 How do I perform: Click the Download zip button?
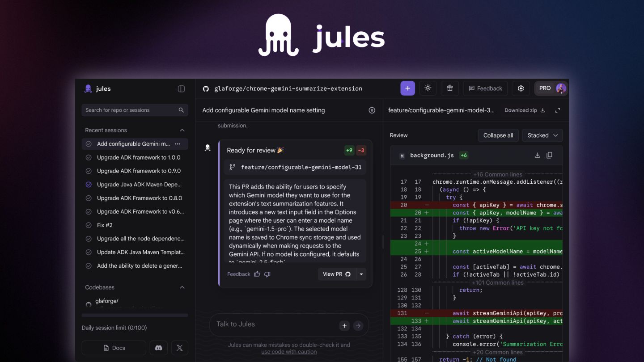[x=525, y=110]
